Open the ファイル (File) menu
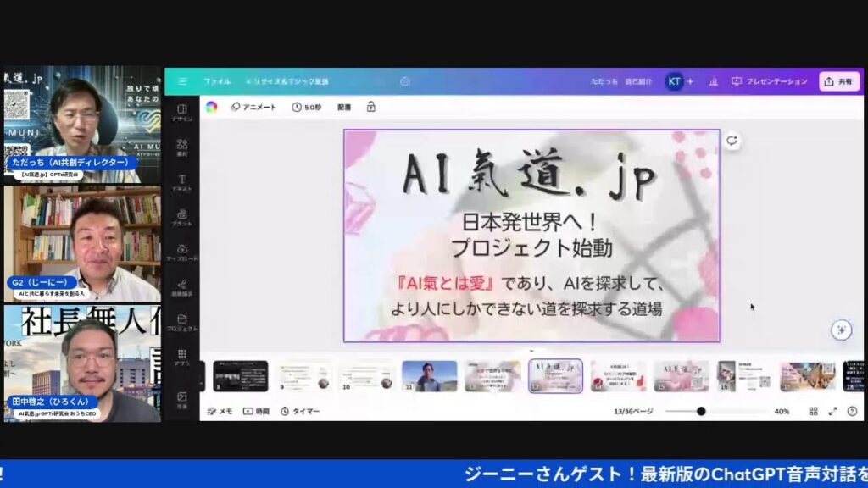Viewport: 868px width, 488px height. click(217, 81)
